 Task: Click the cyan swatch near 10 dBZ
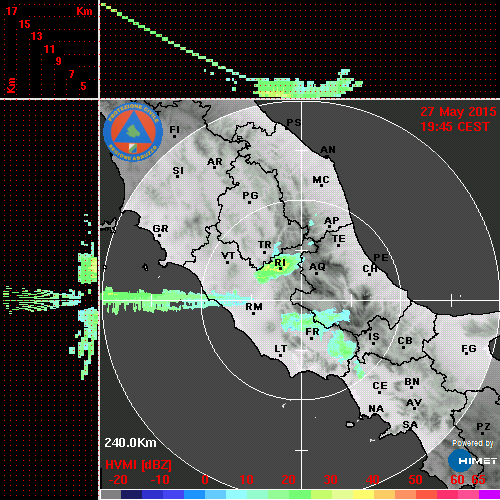click(x=237, y=494)
